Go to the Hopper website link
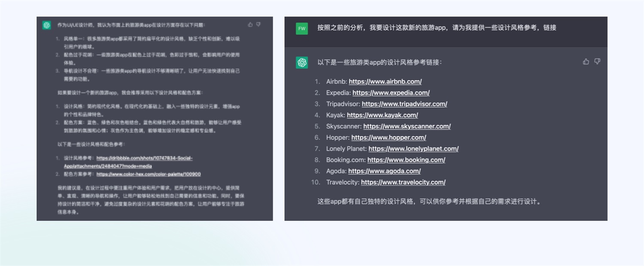This screenshot has width=644, height=266. tap(389, 138)
